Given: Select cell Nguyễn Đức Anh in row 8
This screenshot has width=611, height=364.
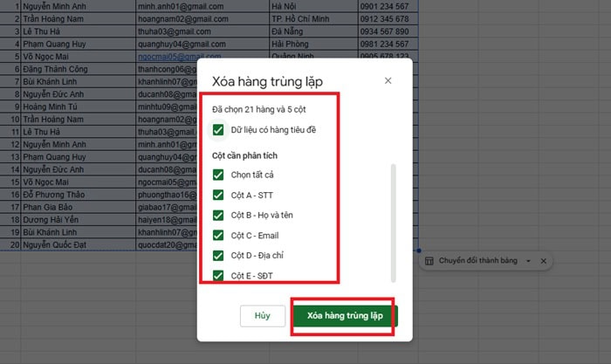Looking at the screenshot, I should coord(78,94).
